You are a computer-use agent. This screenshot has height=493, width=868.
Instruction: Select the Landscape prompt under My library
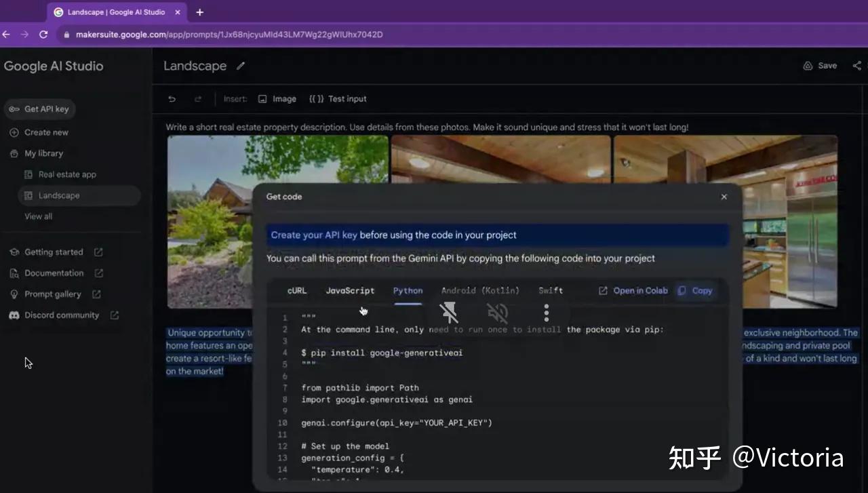coord(59,195)
